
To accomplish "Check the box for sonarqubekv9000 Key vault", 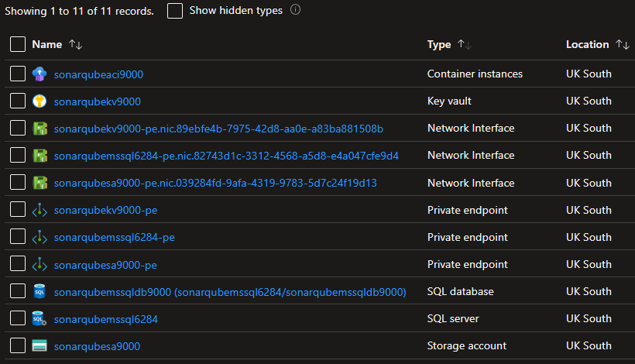I will click(x=18, y=101).
